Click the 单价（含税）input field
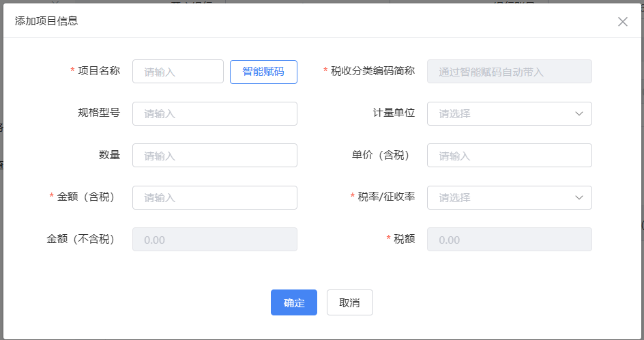This screenshot has height=340, width=644. click(x=509, y=156)
